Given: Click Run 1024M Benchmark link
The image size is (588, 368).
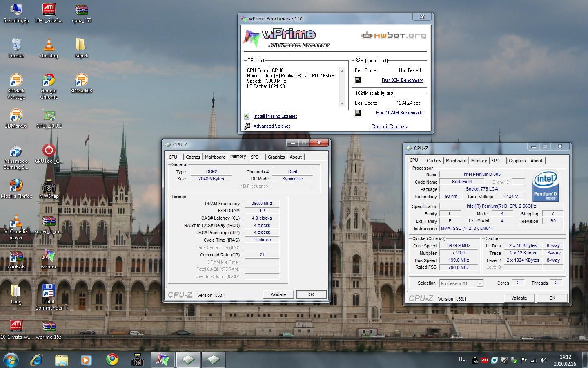Looking at the screenshot, I should pos(399,113).
